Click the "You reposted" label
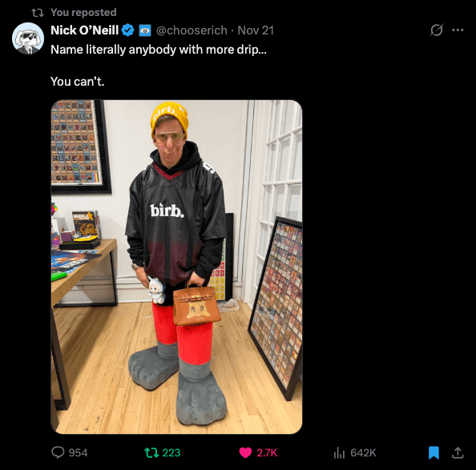 [83, 13]
